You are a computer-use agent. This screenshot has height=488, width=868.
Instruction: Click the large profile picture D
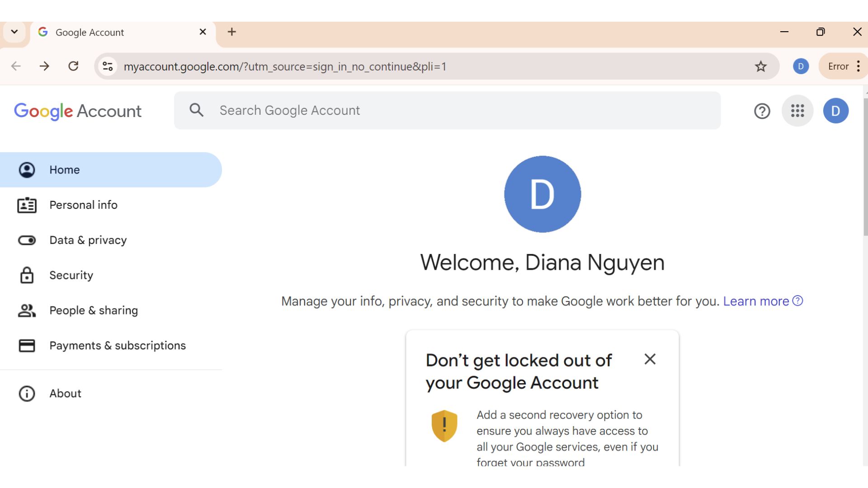(542, 194)
